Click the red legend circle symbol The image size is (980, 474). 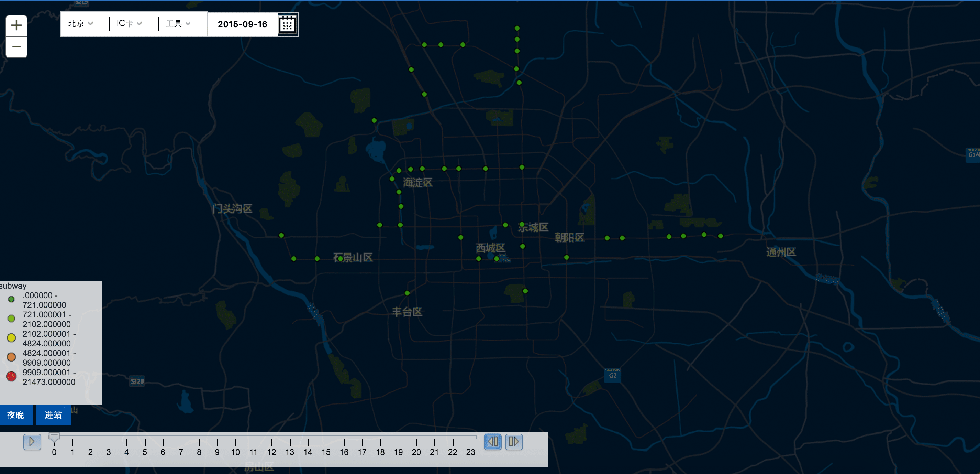(x=11, y=377)
